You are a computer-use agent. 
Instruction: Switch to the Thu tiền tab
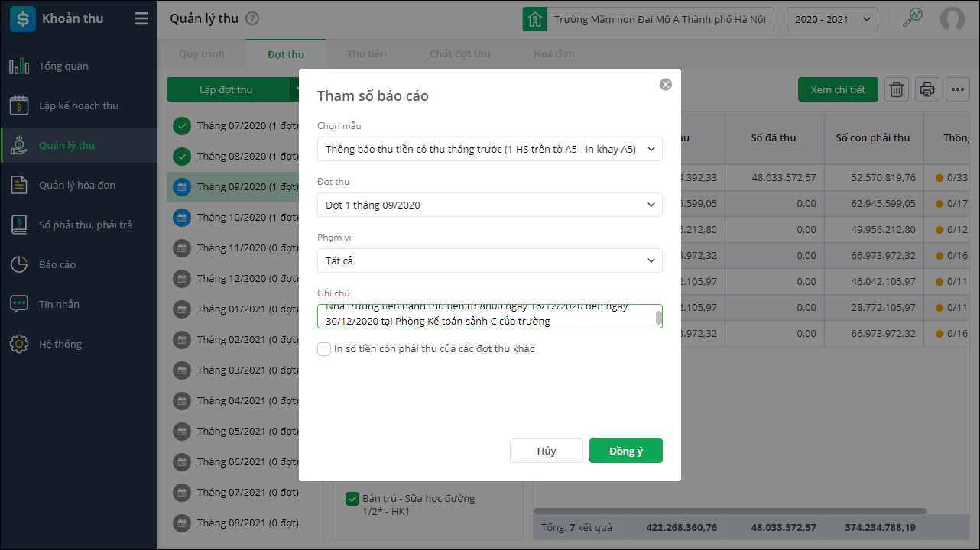[x=366, y=54]
